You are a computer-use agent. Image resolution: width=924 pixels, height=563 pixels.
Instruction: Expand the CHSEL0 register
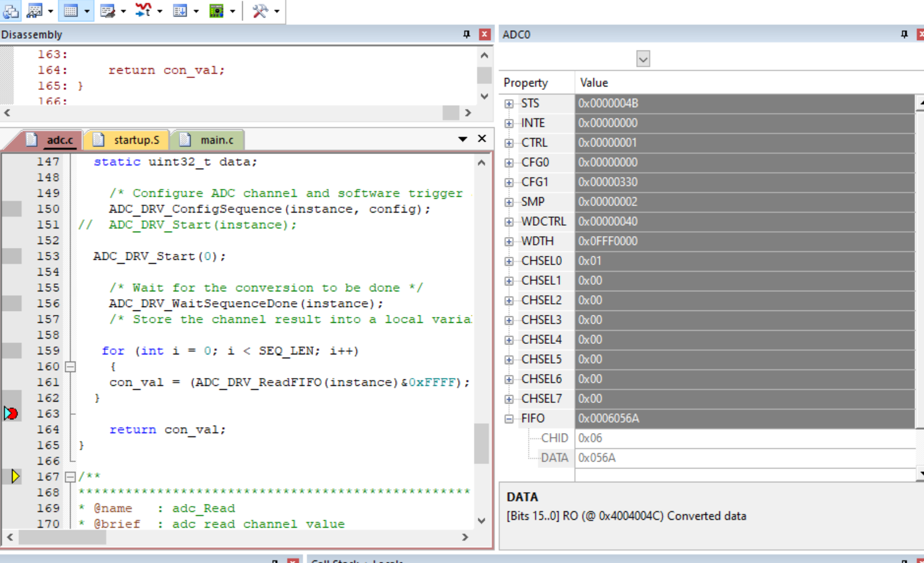click(x=509, y=261)
